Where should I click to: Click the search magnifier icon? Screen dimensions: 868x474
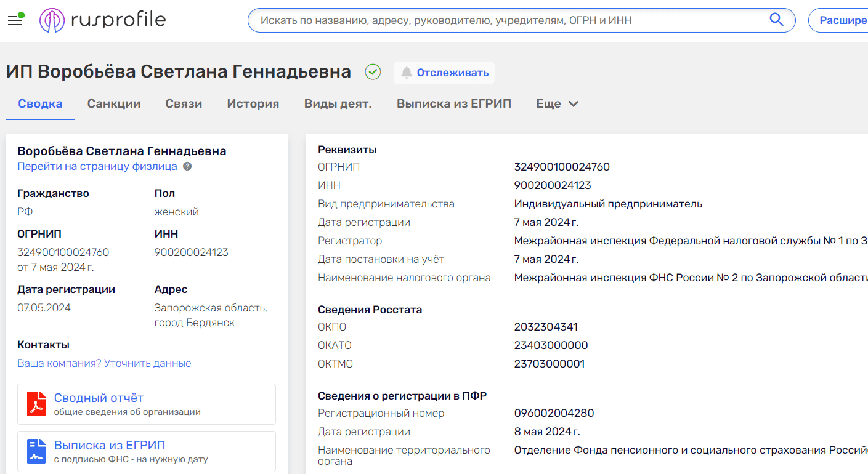pyautogui.click(x=776, y=19)
